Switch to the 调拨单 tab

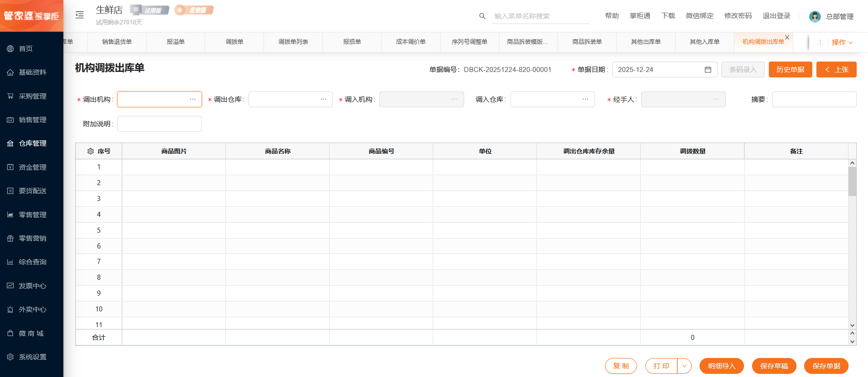235,42
